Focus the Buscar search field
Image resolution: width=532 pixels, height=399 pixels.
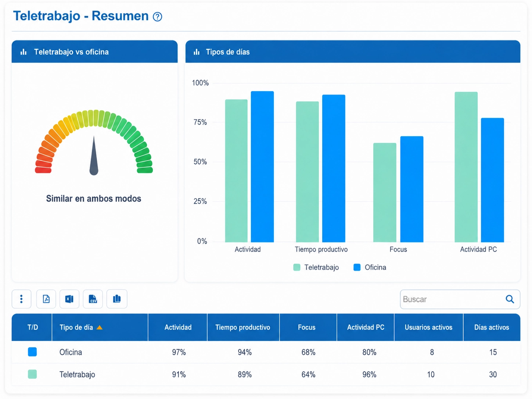(460, 299)
